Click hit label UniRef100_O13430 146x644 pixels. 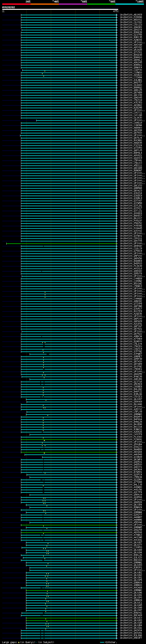[x=131, y=118]
